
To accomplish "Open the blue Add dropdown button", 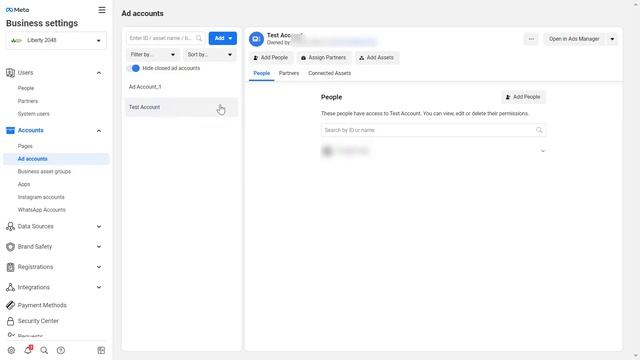I will click(222, 38).
